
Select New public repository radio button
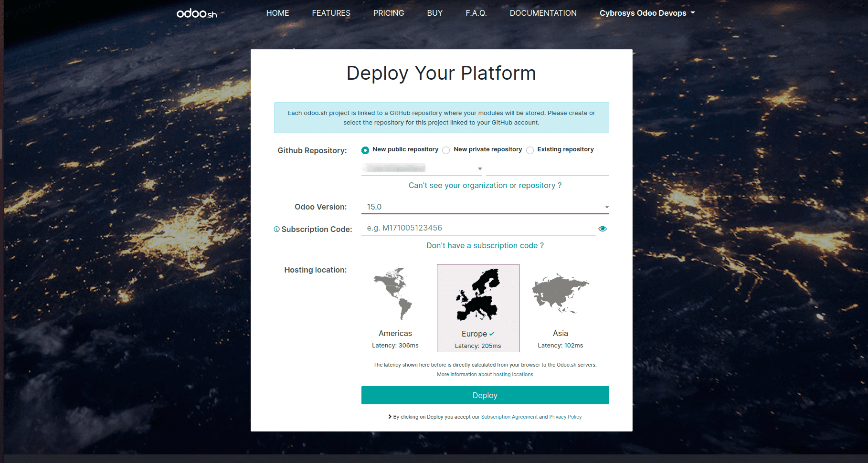click(365, 150)
